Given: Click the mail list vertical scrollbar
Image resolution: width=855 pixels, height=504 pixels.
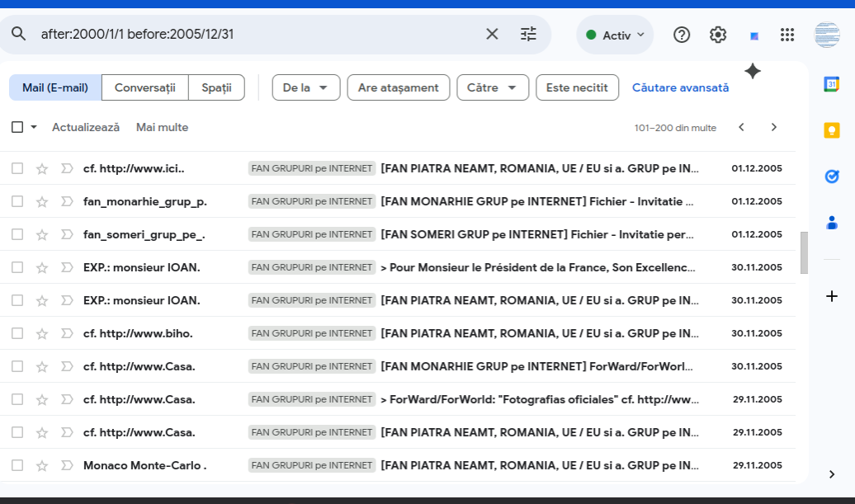Looking at the screenshot, I should [x=804, y=252].
